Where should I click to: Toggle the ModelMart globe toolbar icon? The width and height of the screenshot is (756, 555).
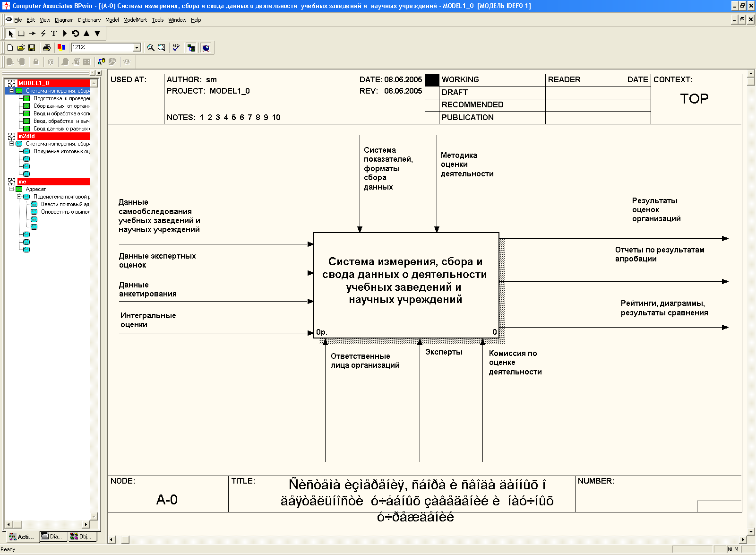(206, 48)
